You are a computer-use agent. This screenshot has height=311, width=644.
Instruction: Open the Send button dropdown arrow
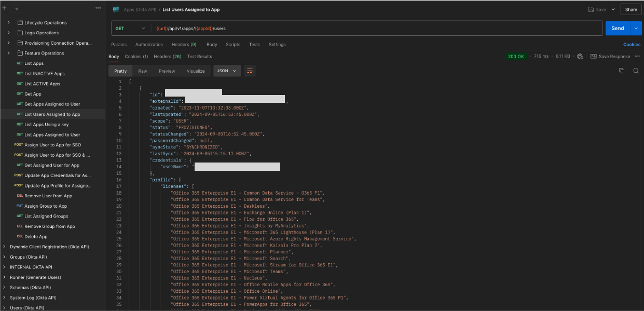pyautogui.click(x=636, y=28)
